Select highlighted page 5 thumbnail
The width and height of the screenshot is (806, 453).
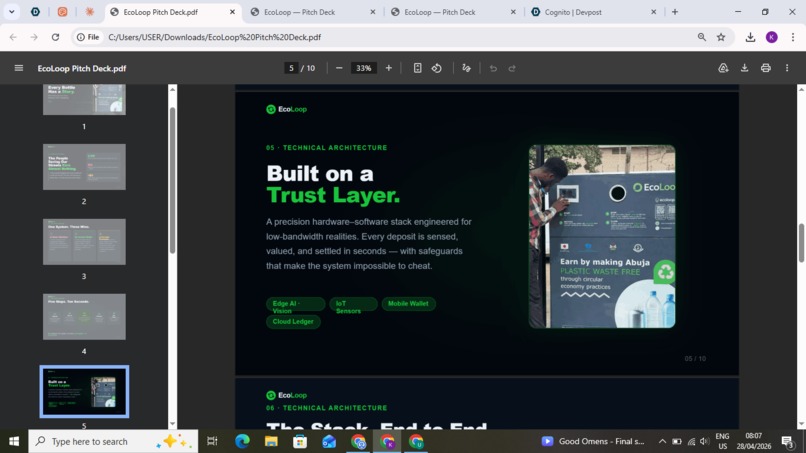[84, 391]
